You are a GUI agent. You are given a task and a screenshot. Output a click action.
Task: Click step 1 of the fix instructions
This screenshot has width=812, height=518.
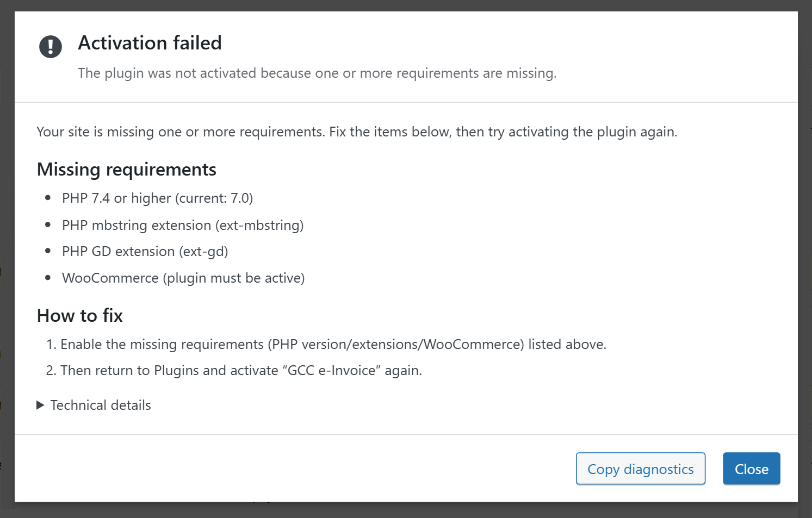click(x=333, y=344)
